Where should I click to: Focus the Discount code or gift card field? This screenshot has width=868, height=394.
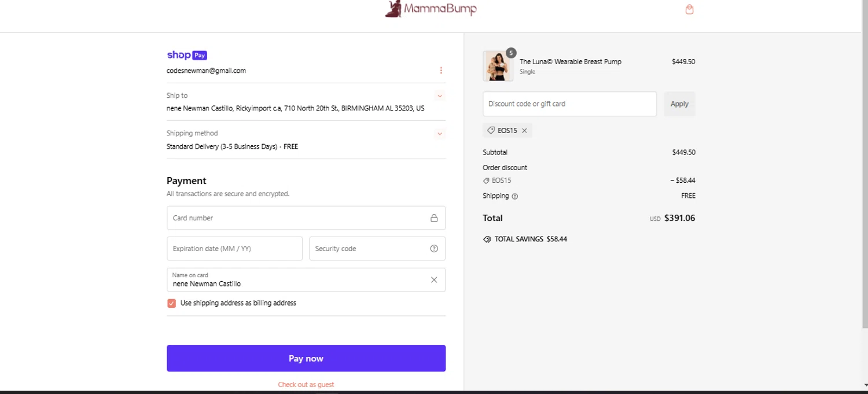[569, 104]
